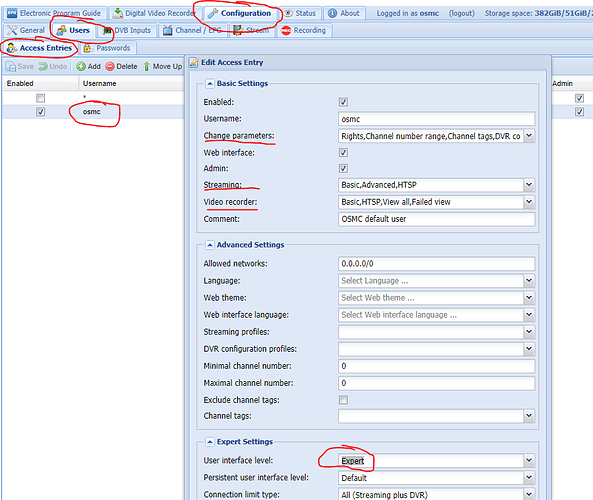The height and width of the screenshot is (500, 593).
Task: Click the Save toolbar button
Action: coord(20,67)
